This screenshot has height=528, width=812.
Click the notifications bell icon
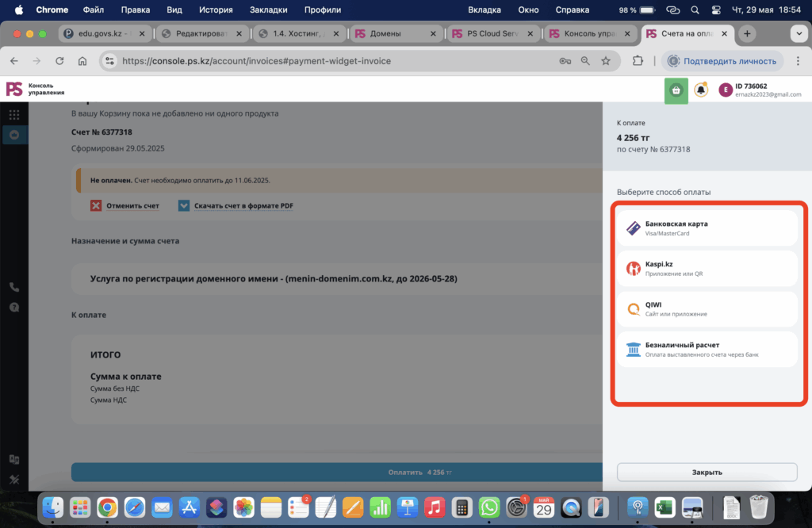point(700,90)
